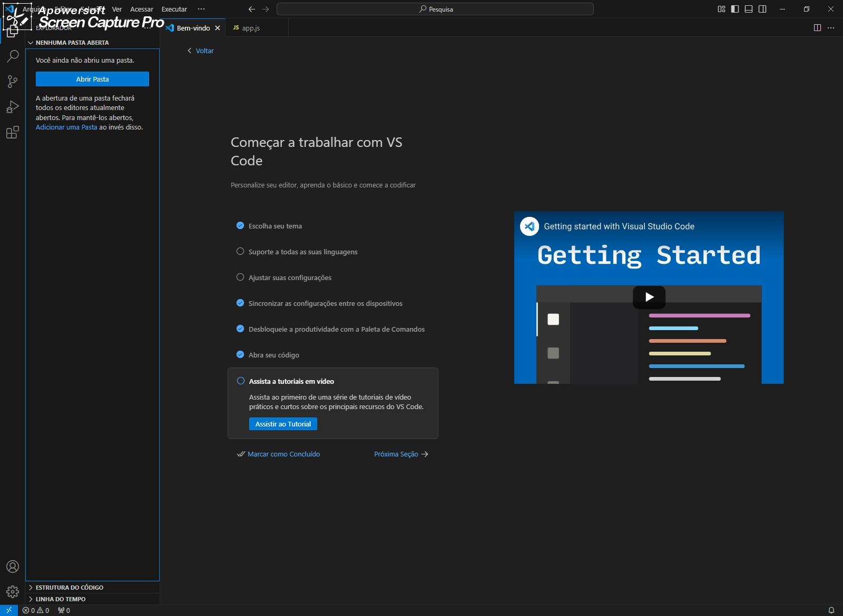Toggle 'Assista a tutoriais em vídeo' step circle
This screenshot has height=616, width=843.
pos(241,381)
